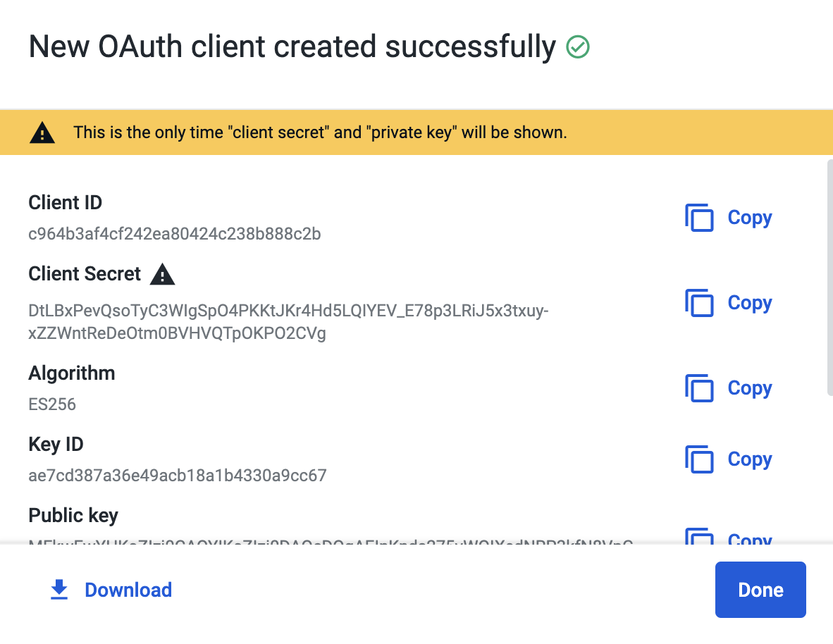Select the Client Secret value text
The image size is (833, 644).
point(288,321)
